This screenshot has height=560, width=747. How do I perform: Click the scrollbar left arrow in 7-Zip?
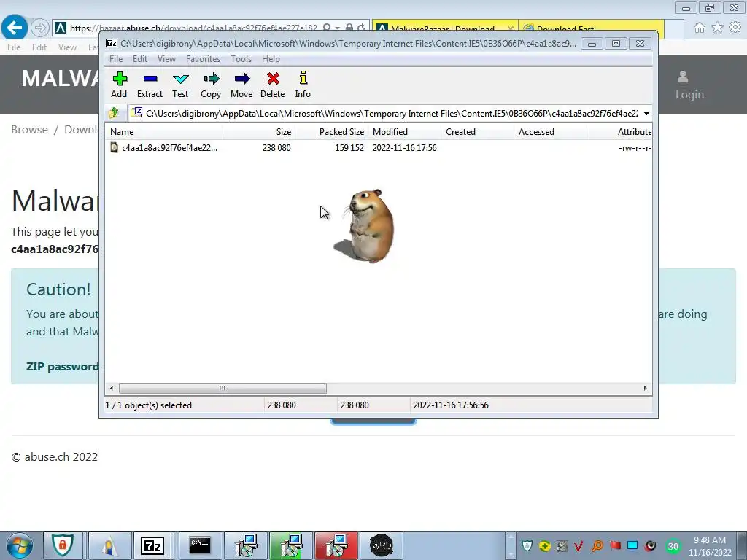tap(112, 388)
